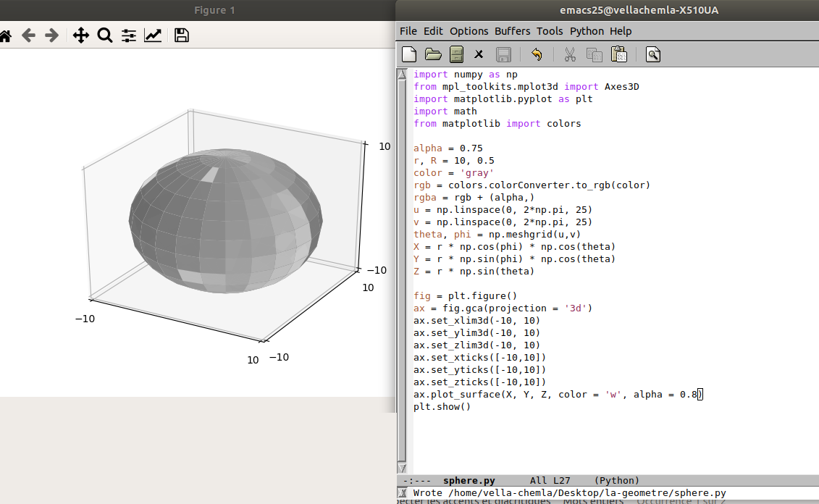
Task: Paste from clipboard in Emacs toolbar
Action: [618, 54]
